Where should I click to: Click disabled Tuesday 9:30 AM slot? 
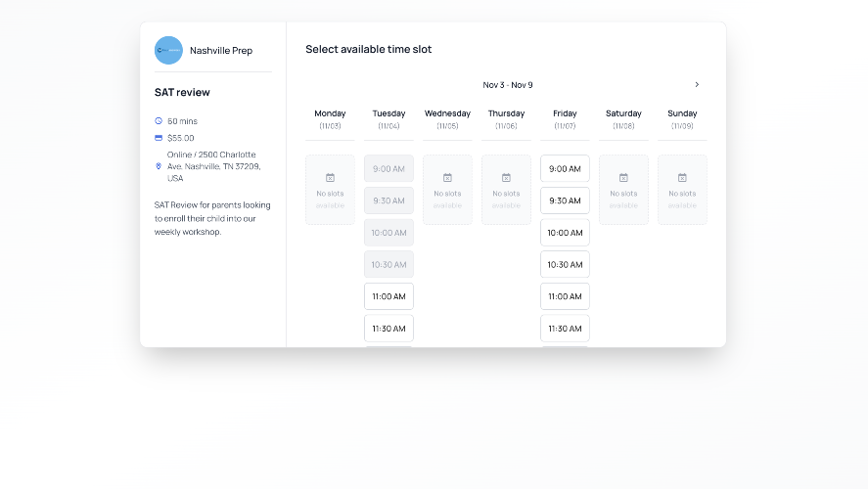pyautogui.click(x=388, y=200)
